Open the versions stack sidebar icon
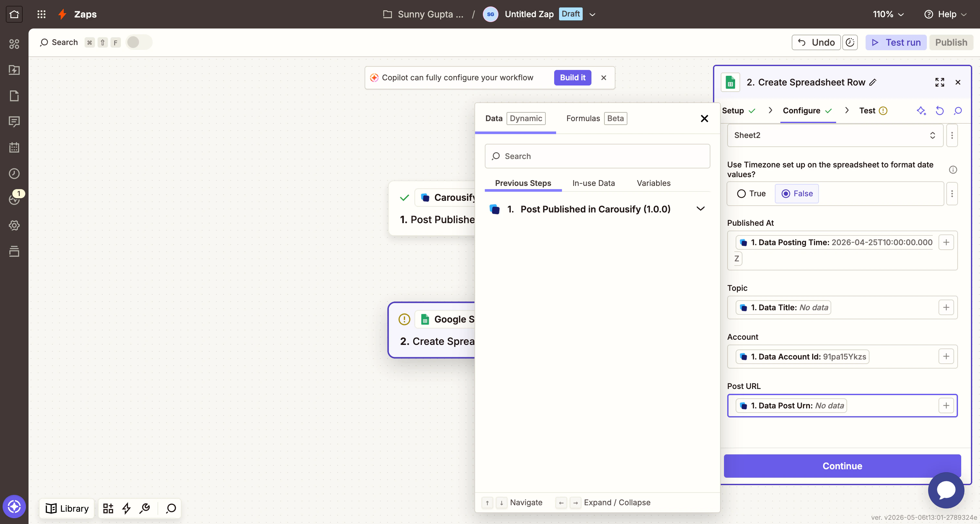 (x=14, y=251)
